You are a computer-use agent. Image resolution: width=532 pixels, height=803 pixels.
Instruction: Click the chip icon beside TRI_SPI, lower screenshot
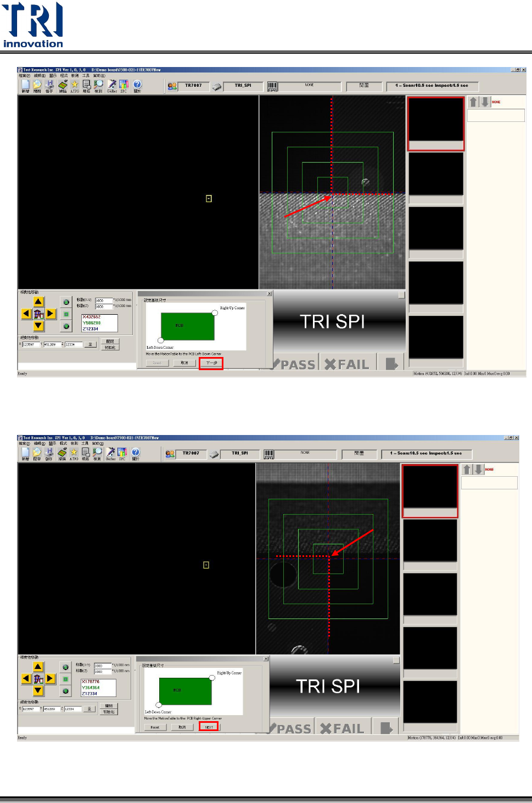214,454
